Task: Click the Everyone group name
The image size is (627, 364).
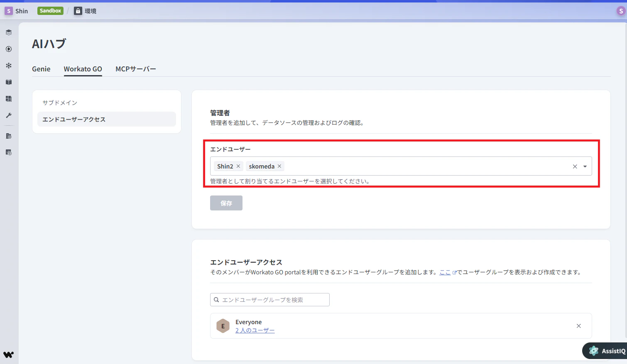Action: coord(249,322)
